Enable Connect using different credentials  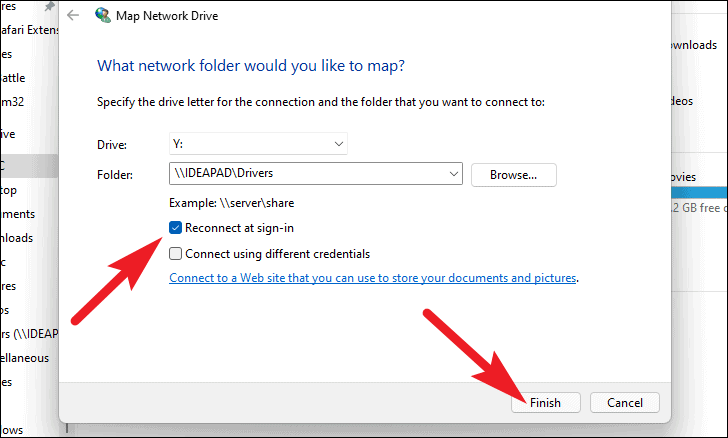point(175,254)
